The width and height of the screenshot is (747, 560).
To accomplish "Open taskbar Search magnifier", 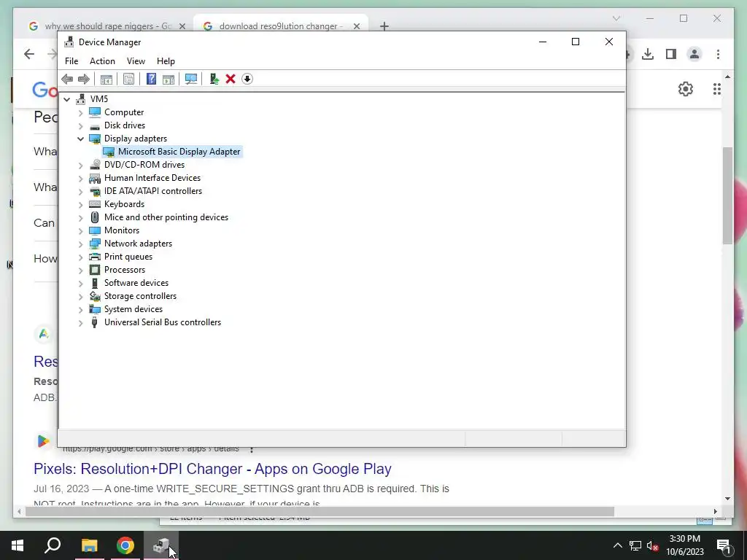I will point(53,545).
